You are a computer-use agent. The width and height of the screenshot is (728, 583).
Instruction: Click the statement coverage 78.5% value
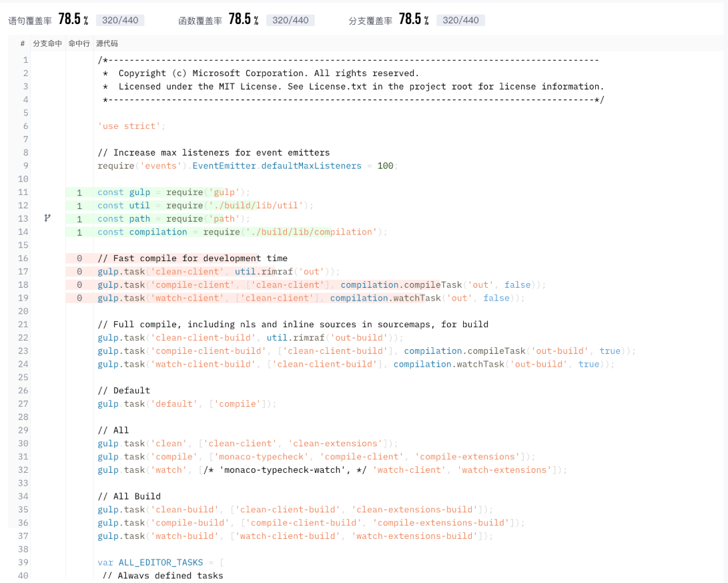tap(73, 19)
